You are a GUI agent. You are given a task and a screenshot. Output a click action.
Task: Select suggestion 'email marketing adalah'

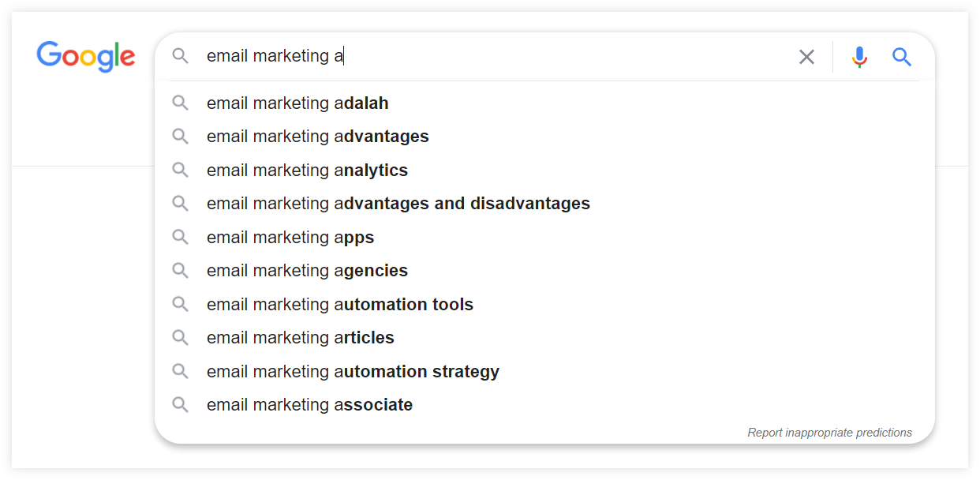click(x=544, y=103)
